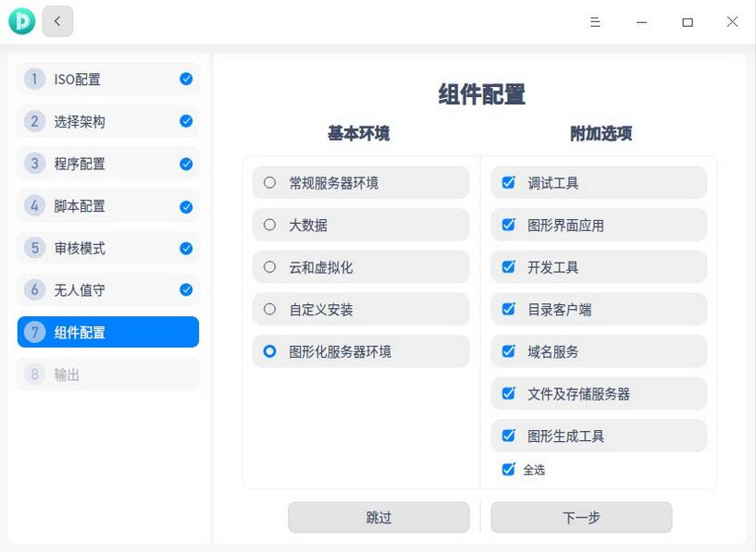This screenshot has width=756, height=552.
Task: Click the 下一步 next button
Action: click(581, 517)
